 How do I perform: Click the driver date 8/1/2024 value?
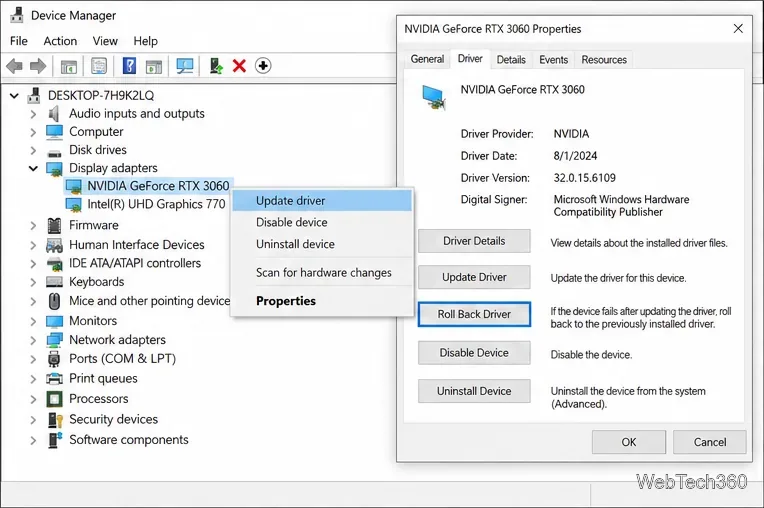click(x=575, y=156)
